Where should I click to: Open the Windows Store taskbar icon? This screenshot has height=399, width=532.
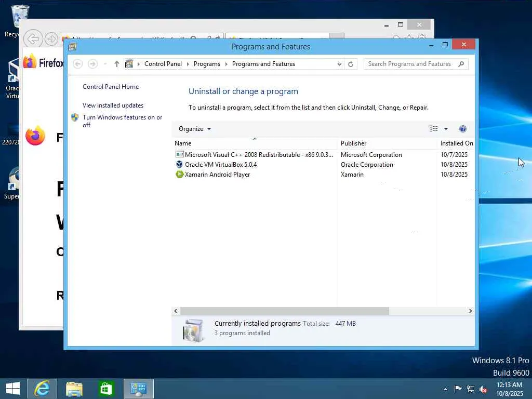click(x=105, y=389)
